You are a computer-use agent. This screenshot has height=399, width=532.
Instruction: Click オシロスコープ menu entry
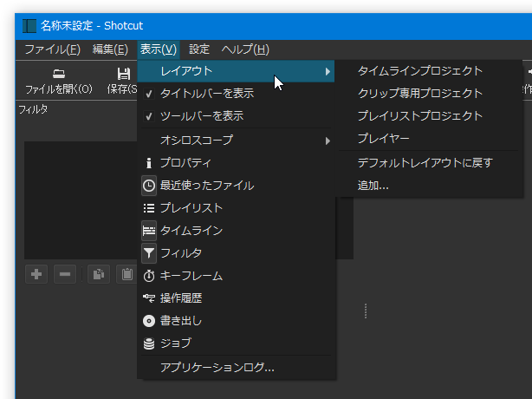point(237,141)
